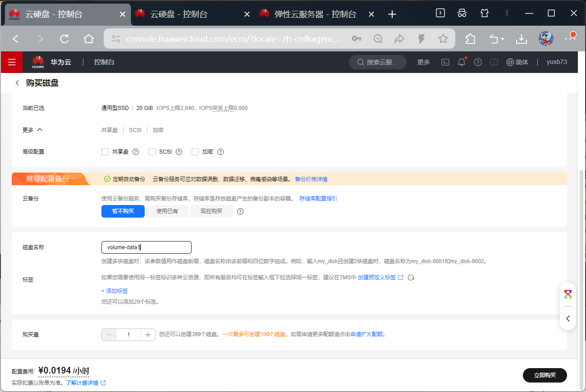Image resolution: width=586 pixels, height=392 pixels.
Task: Select the 暂不购买 backup option
Action: (123, 211)
